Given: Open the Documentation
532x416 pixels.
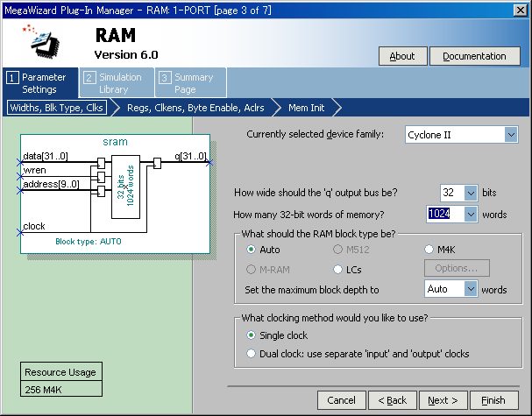Looking at the screenshot, I should coord(474,56).
